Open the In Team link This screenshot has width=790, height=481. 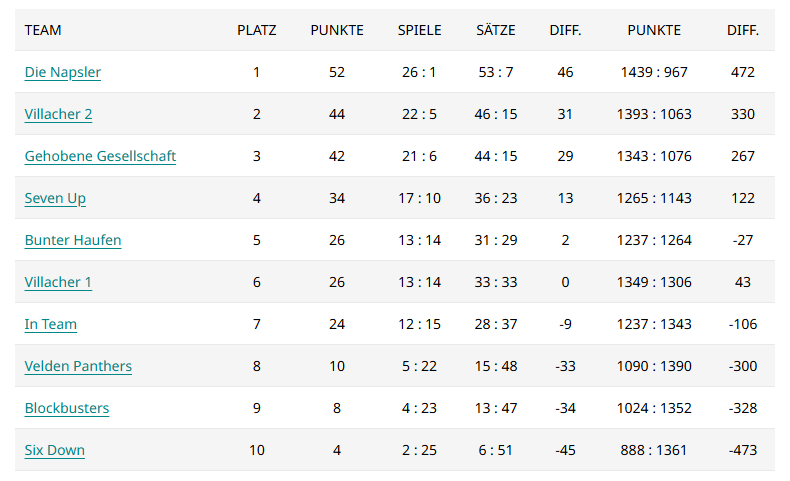(50, 324)
